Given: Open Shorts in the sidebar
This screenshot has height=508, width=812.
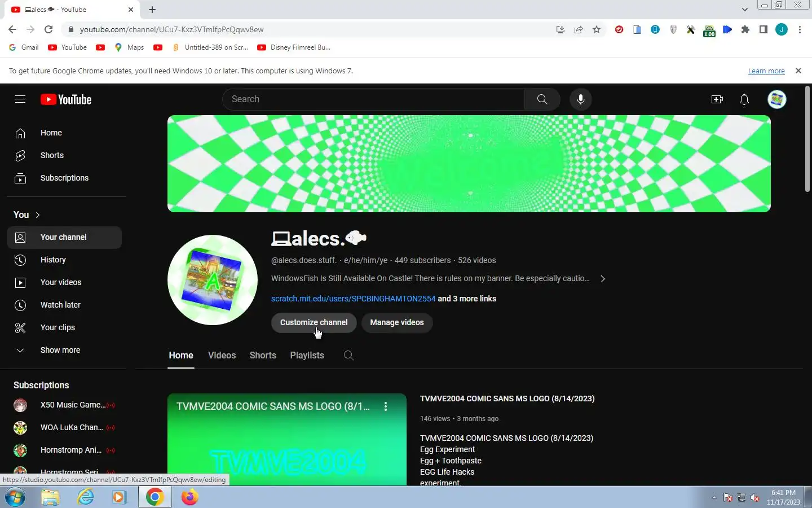Looking at the screenshot, I should [64, 155].
